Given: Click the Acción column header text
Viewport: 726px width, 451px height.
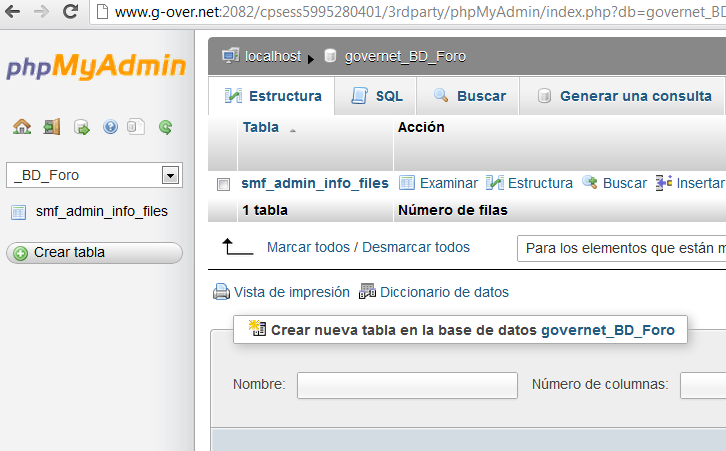Looking at the screenshot, I should pos(421,127).
